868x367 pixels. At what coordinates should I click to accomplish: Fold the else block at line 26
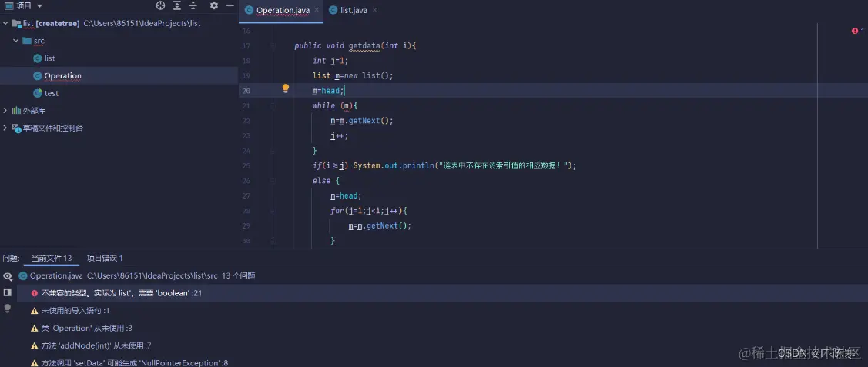click(x=273, y=181)
